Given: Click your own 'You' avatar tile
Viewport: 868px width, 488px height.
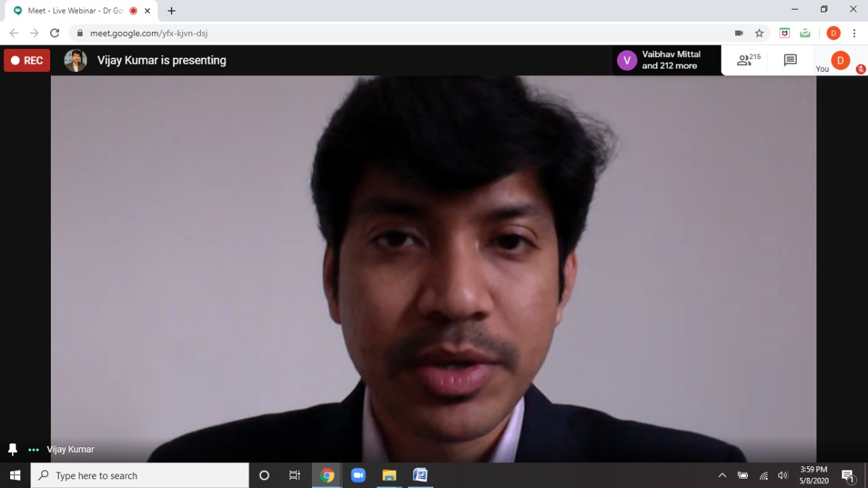Looking at the screenshot, I should click(x=840, y=60).
